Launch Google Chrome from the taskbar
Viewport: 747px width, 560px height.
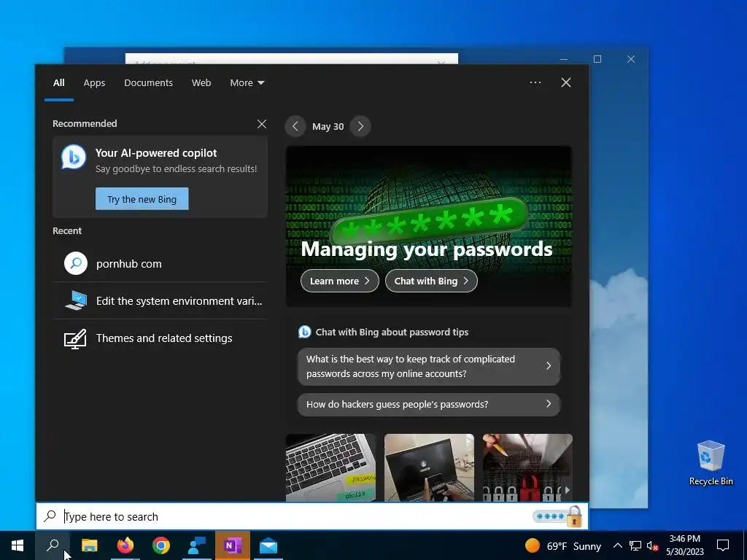(161, 545)
